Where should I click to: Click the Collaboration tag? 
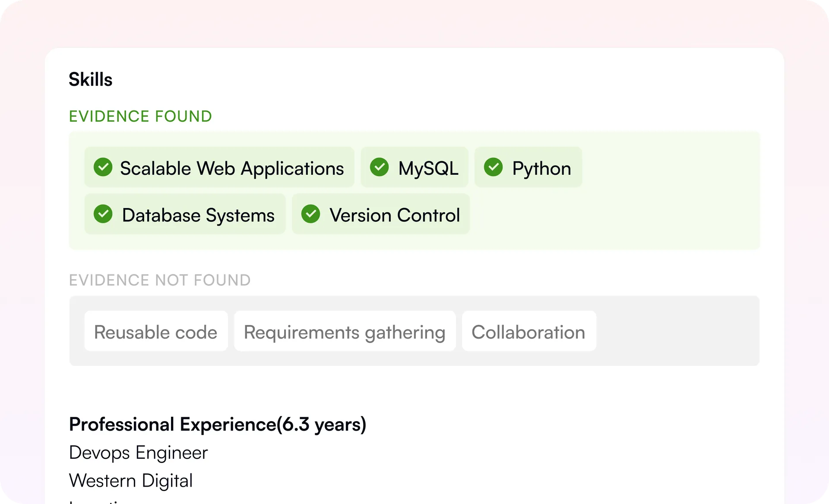click(x=529, y=331)
